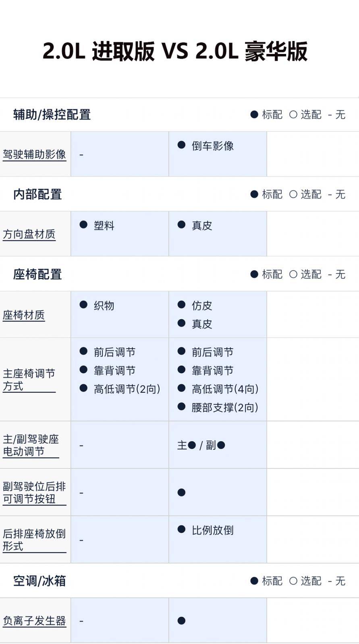Image resolution: width=359 pixels, height=644 pixels.
Task: Click the 选配 hollow circle in 内部配置 legend
Action: tap(293, 194)
